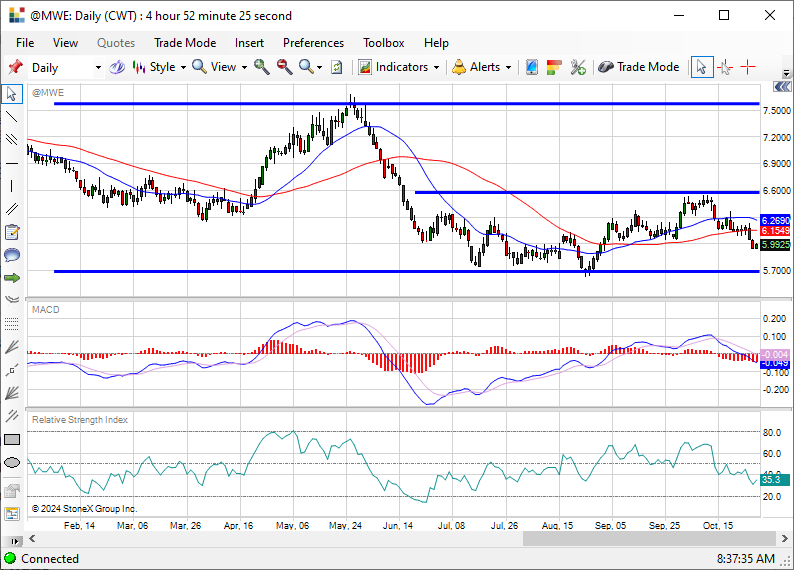Click the scissors percent icon in toolbar

point(578,67)
